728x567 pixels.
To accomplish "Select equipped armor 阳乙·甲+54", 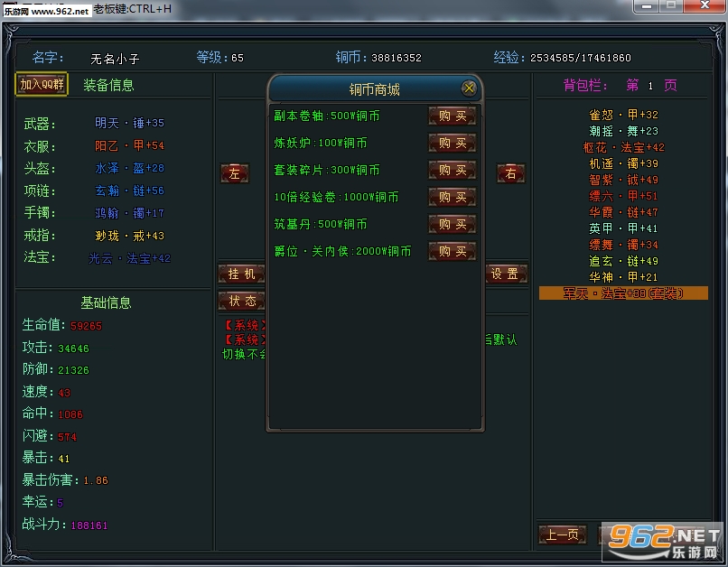I will [x=129, y=145].
